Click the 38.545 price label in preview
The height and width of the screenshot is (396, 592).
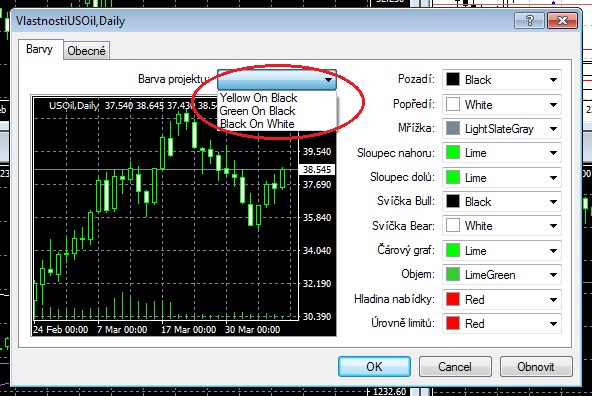pyautogui.click(x=317, y=169)
